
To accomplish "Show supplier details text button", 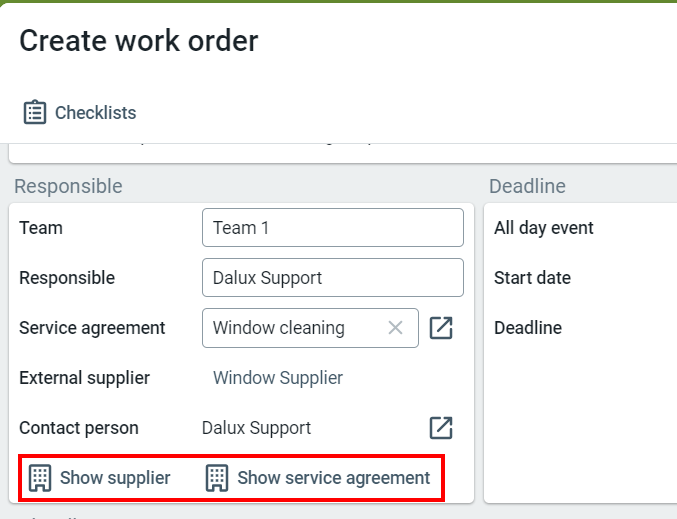I will coord(115,478).
